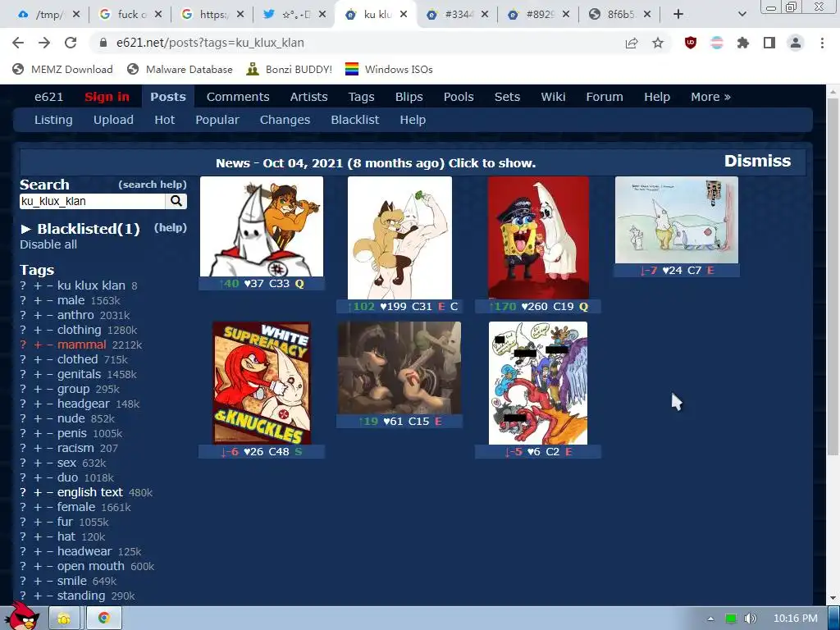
Task: Show hidden system tray icons
Action: tap(710, 619)
